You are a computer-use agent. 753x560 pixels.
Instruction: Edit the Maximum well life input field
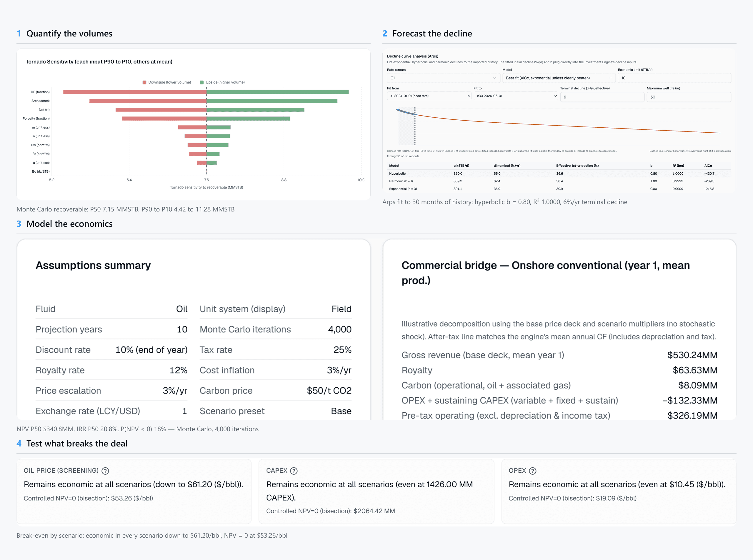(689, 97)
